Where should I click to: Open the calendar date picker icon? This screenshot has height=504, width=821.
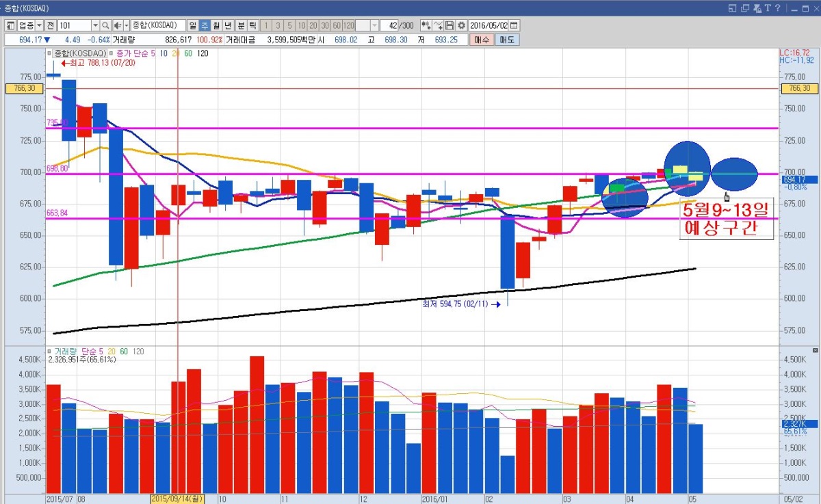(514, 25)
